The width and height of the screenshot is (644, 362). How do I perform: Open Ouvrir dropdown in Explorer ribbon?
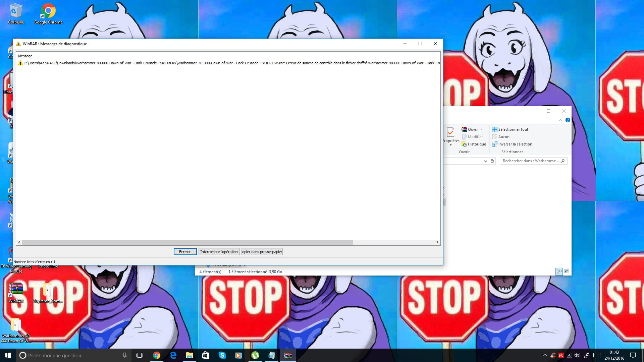coord(472,129)
